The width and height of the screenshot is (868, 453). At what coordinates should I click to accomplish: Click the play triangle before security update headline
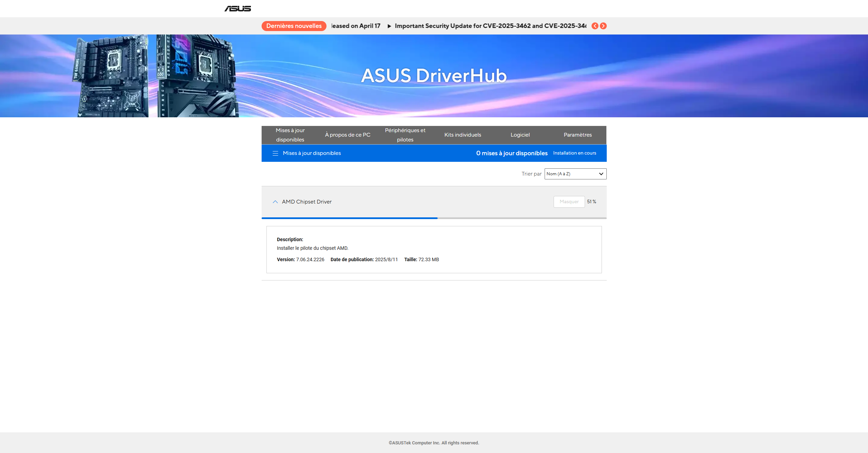[389, 26]
